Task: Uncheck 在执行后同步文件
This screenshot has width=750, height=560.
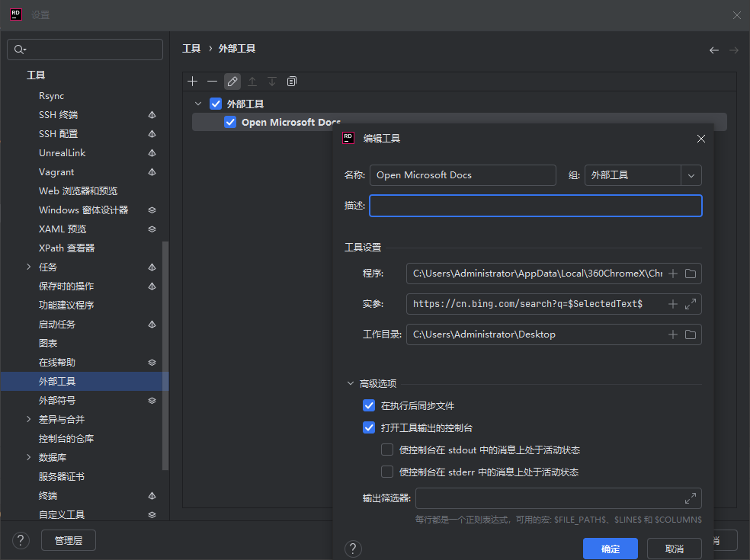Action: point(369,405)
